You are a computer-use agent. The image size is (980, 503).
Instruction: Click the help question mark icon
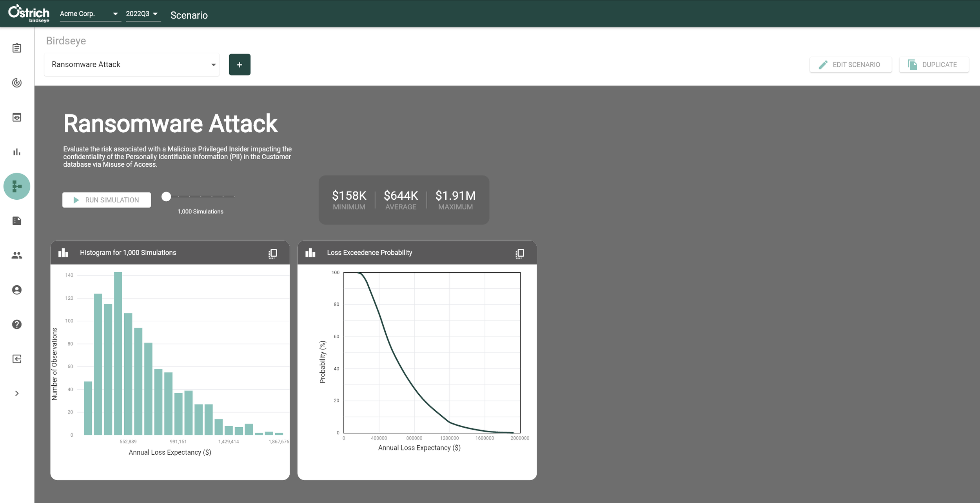(x=17, y=324)
